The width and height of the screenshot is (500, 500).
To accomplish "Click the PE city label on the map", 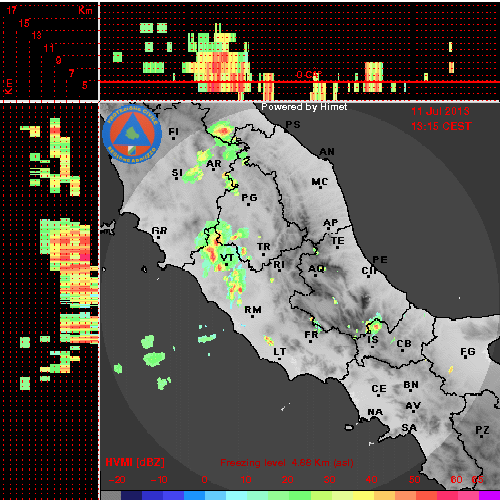I will click(x=380, y=260).
